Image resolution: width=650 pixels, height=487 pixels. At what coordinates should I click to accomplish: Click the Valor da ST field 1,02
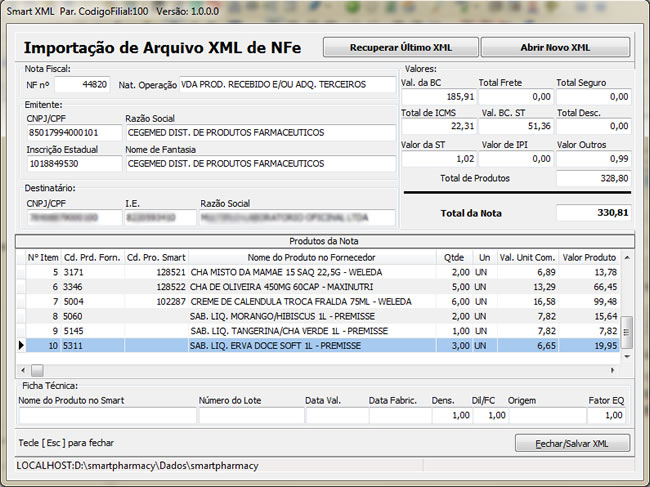pyautogui.click(x=439, y=159)
